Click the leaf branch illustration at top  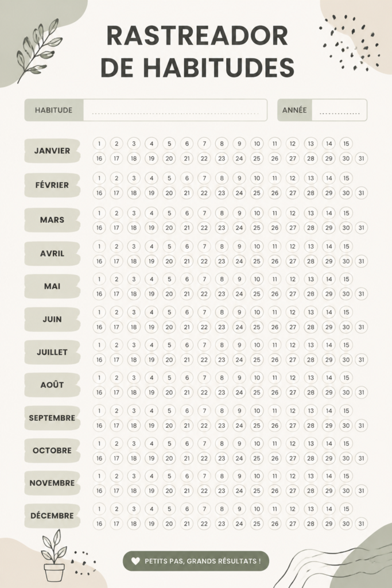[x=38, y=50]
